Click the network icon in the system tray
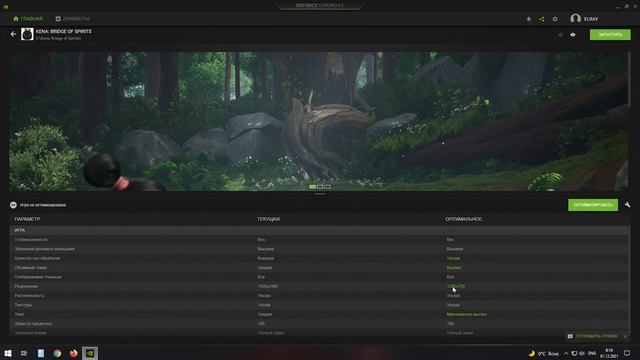Image resolution: width=640 pixels, height=360 pixels. pyautogui.click(x=574, y=353)
